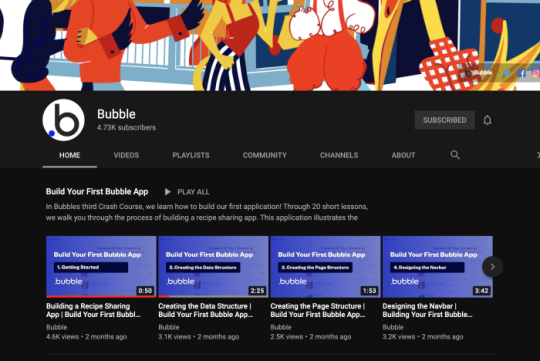Image resolution: width=540 pixels, height=361 pixels.
Task: Click the Bubble link in the banner
Action: tap(479, 73)
